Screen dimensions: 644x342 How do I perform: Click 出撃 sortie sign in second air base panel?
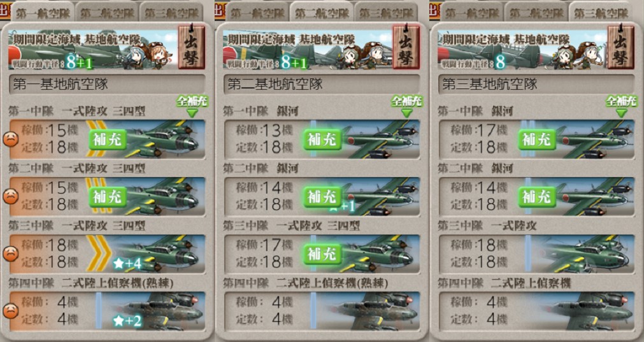406,47
